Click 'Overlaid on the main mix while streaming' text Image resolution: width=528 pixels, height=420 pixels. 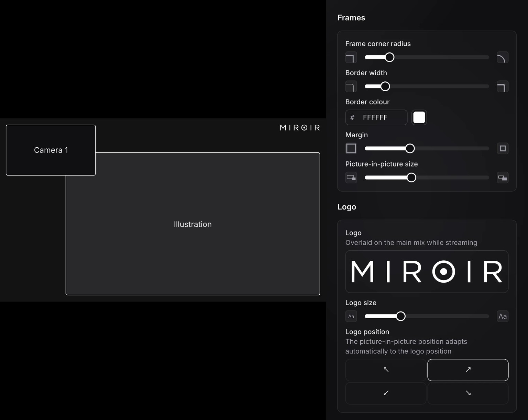tap(411, 242)
